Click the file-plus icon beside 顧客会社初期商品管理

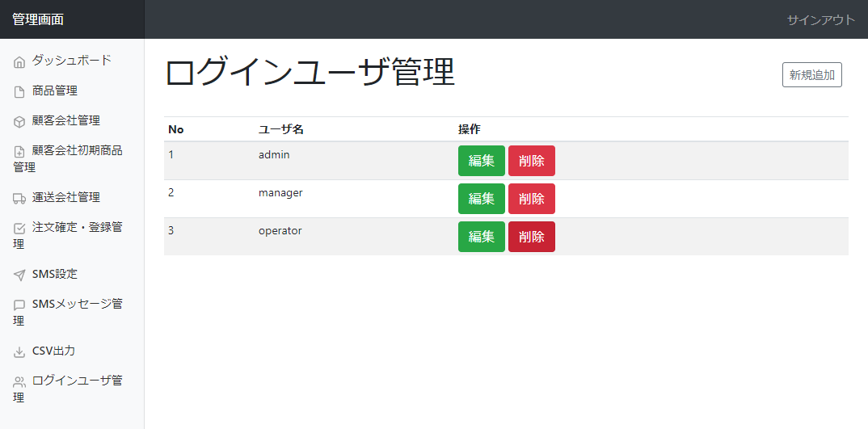coord(19,152)
